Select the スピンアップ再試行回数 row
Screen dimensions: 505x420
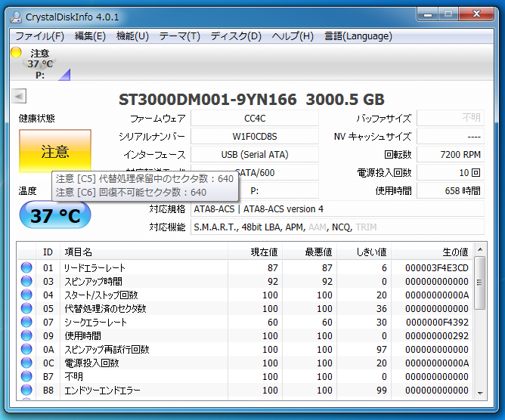(245, 349)
